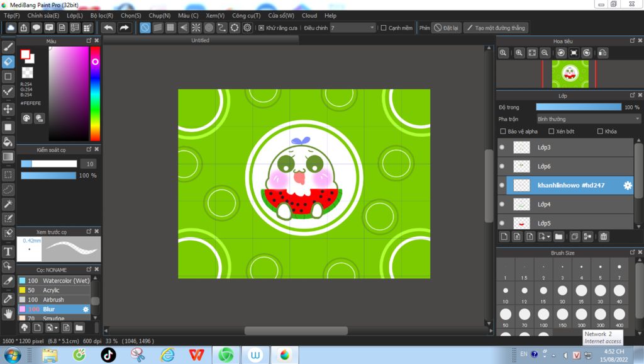Select the Brush tool in left toolbar
This screenshot has width=644, height=364.
[x=8, y=47]
